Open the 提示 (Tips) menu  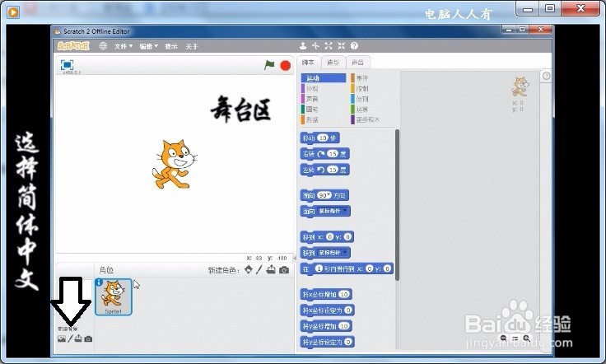pos(170,46)
